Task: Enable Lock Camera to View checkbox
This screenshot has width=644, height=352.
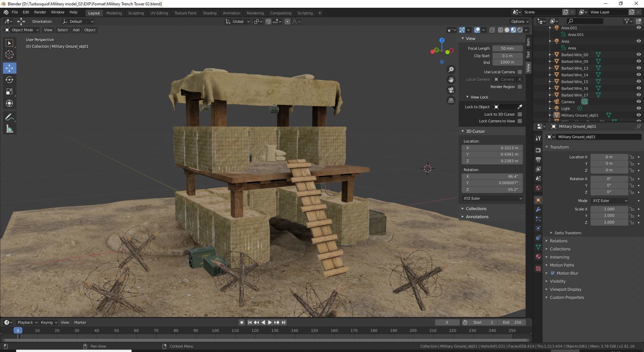Action: click(520, 121)
